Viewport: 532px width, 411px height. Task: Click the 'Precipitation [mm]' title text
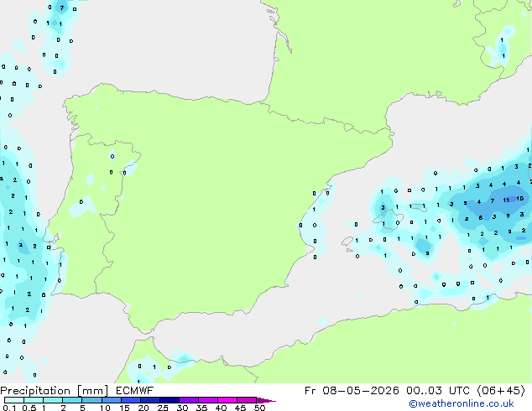point(55,391)
